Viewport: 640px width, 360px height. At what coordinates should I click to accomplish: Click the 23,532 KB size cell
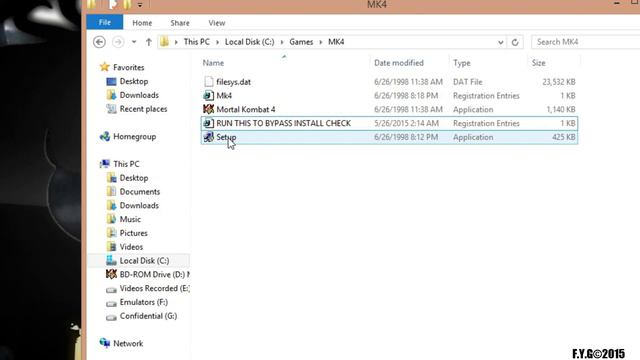coord(559,82)
